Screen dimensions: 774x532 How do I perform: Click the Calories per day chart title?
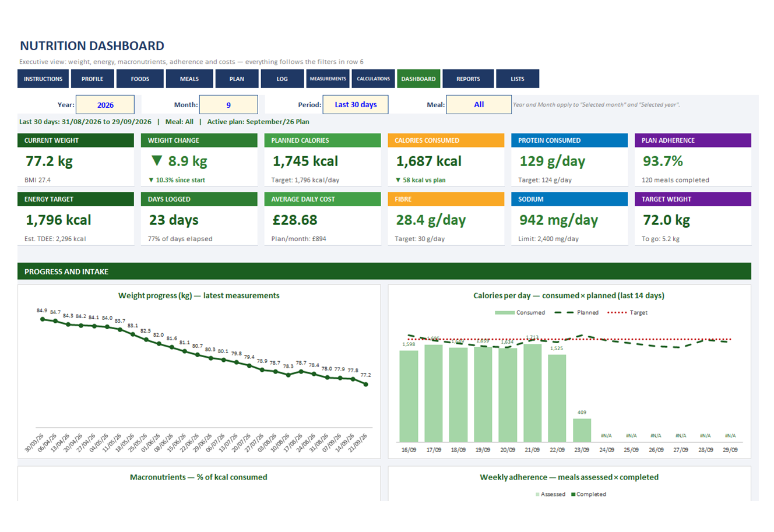[x=569, y=295]
